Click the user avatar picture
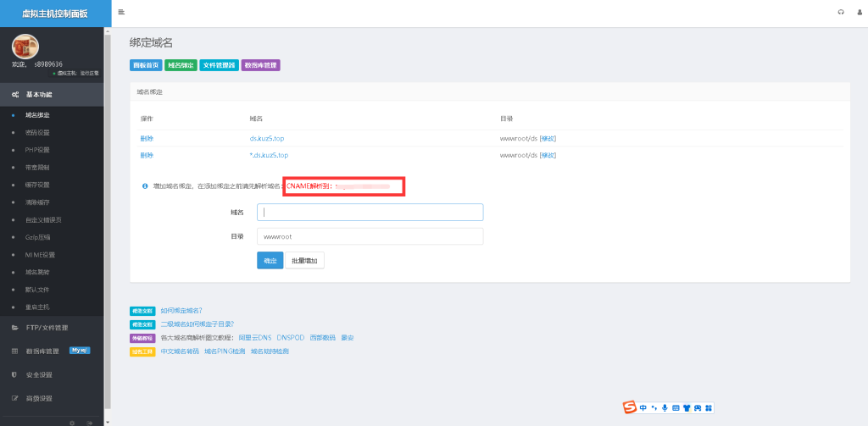868x426 pixels. (25, 47)
